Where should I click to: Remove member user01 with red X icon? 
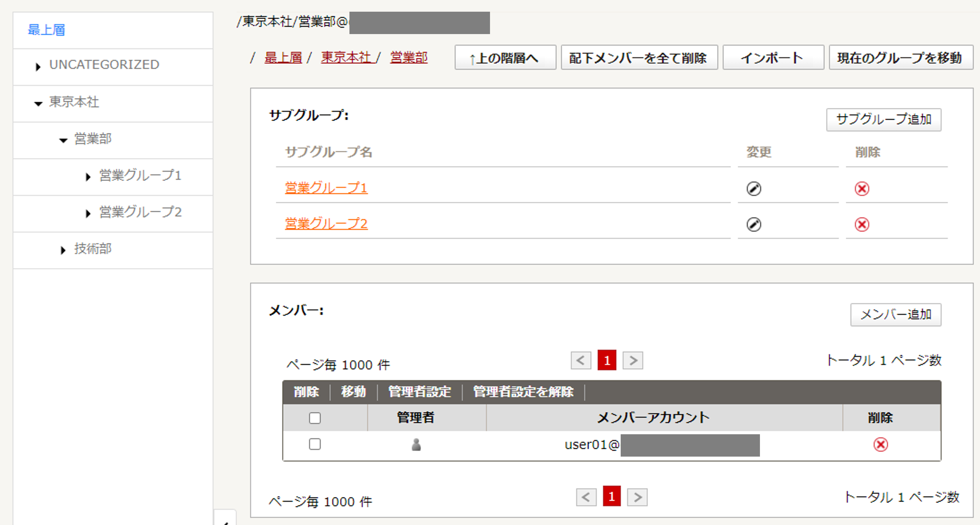(x=880, y=444)
